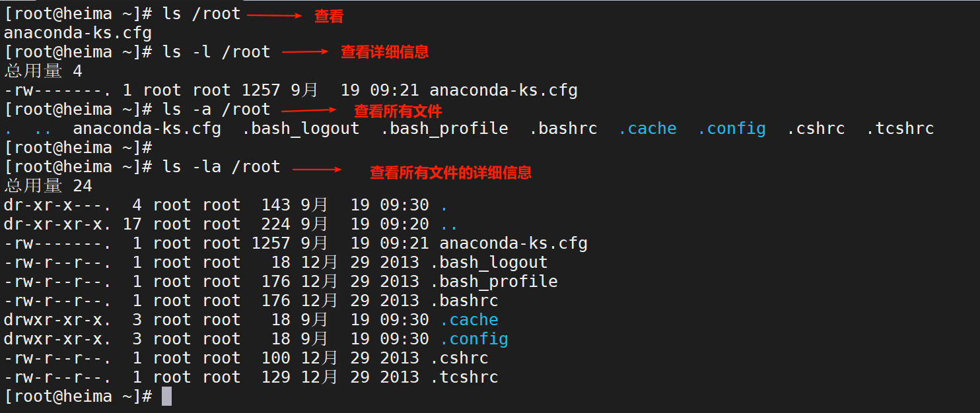
Task: Click the 'dr-xr-xr-x.' permissions string
Action: pos(57,224)
